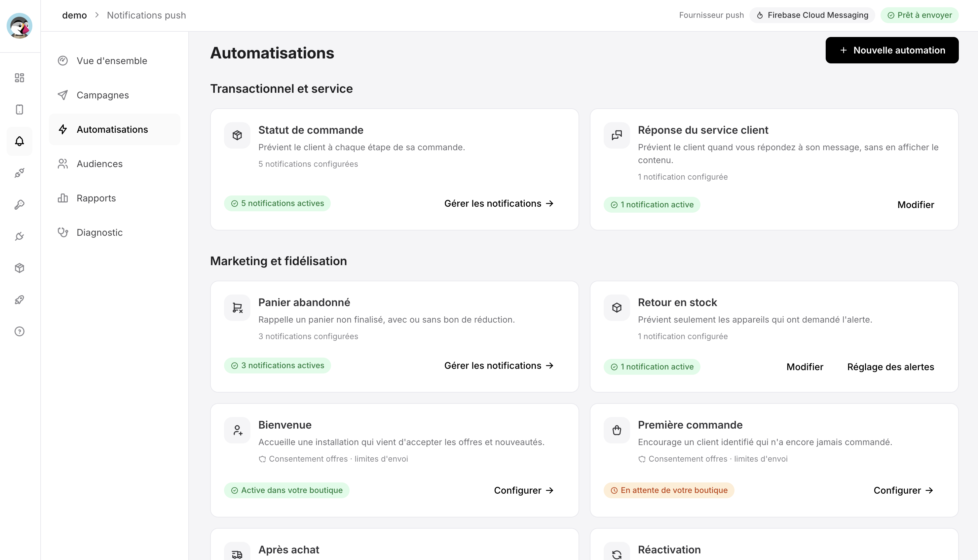Click the gauge icon beside Vue d'ensemble

63,61
